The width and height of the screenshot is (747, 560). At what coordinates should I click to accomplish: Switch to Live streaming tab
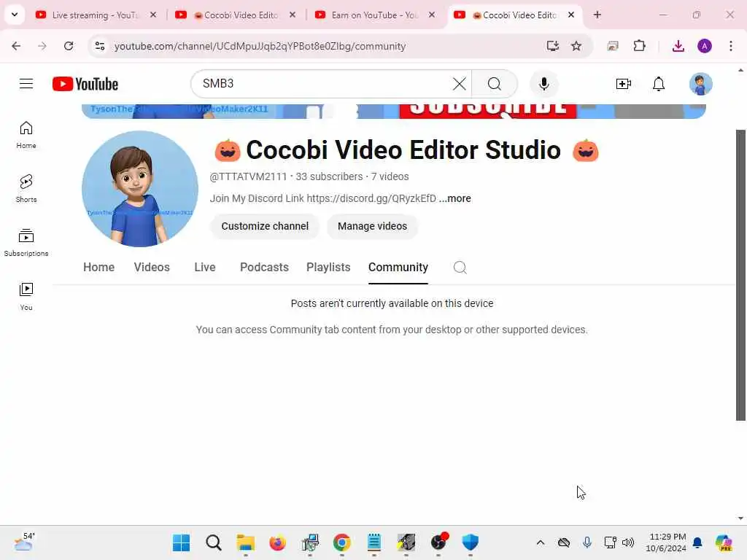94,15
